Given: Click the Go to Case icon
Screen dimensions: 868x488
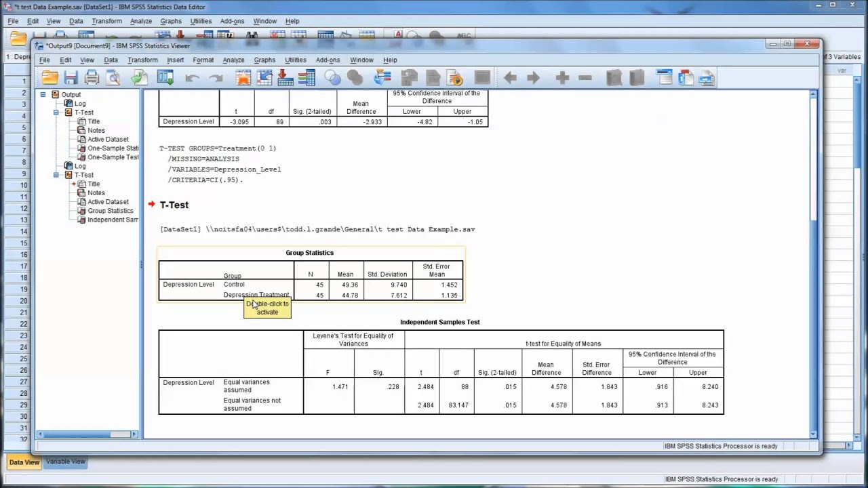Looking at the screenshot, I should [x=264, y=78].
